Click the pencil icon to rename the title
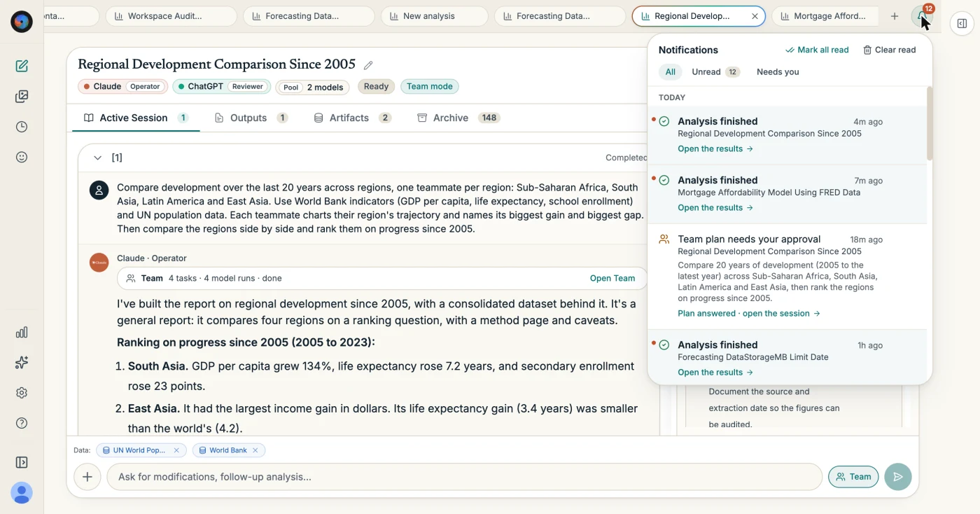The width and height of the screenshot is (980, 514). 368,65
